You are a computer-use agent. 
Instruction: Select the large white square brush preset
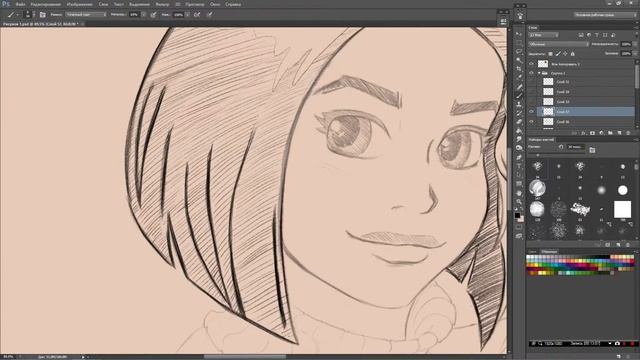coord(622,209)
